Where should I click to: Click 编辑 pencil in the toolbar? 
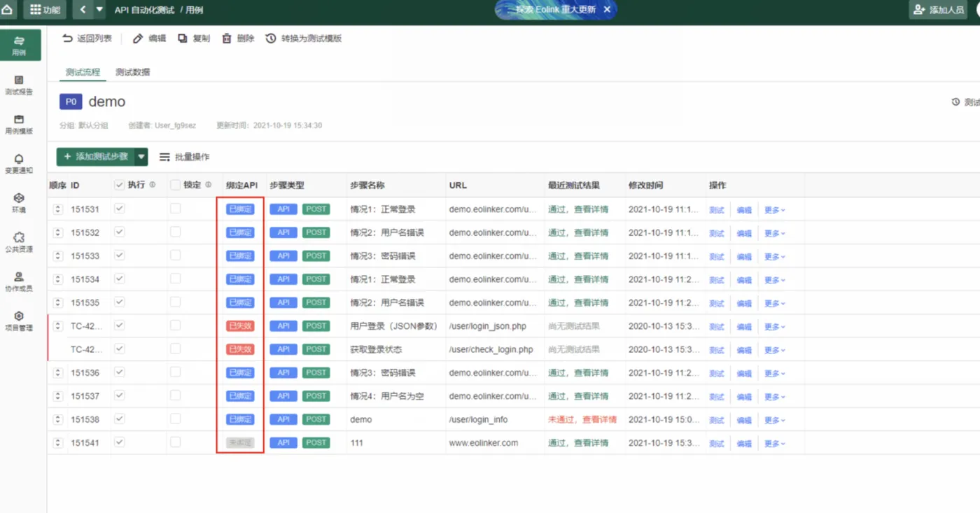pyautogui.click(x=149, y=38)
